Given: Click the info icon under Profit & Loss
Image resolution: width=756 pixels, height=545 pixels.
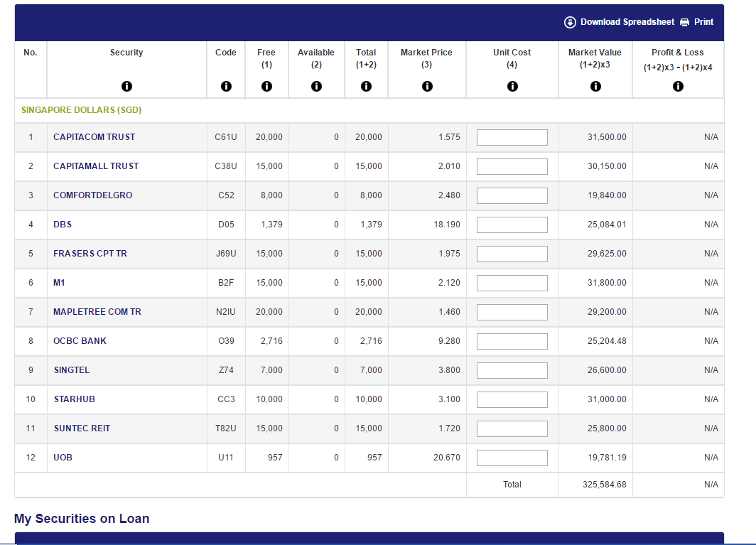Looking at the screenshot, I should click(x=678, y=86).
